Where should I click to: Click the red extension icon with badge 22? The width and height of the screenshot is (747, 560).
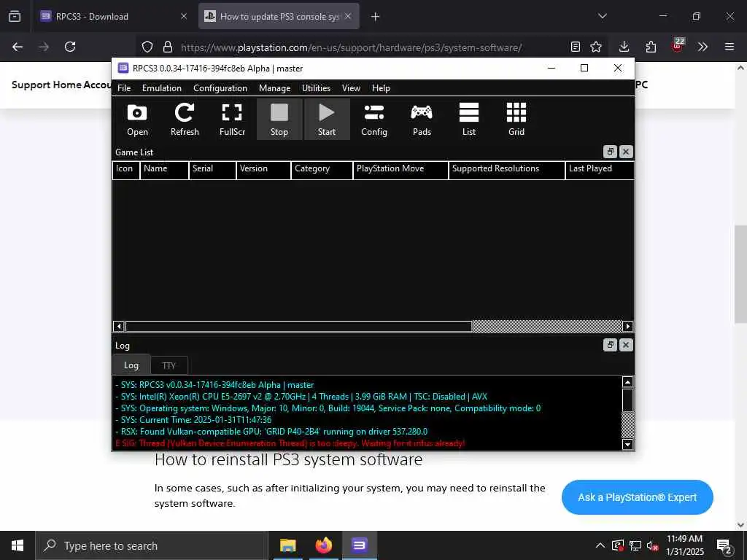tap(678, 46)
